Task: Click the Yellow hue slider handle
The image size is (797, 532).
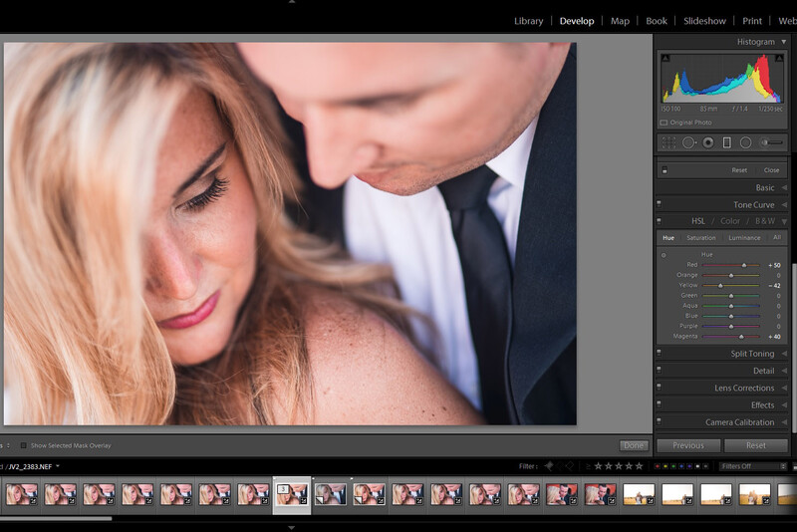Action: point(720,286)
